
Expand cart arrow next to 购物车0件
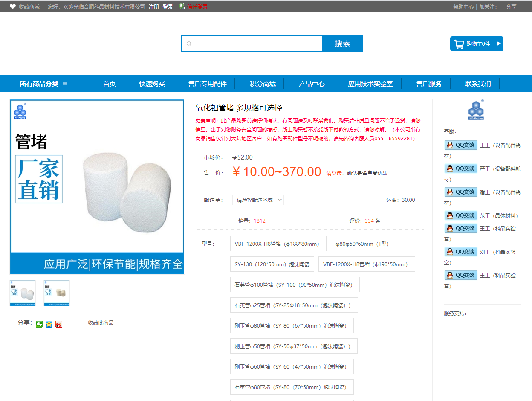498,44
